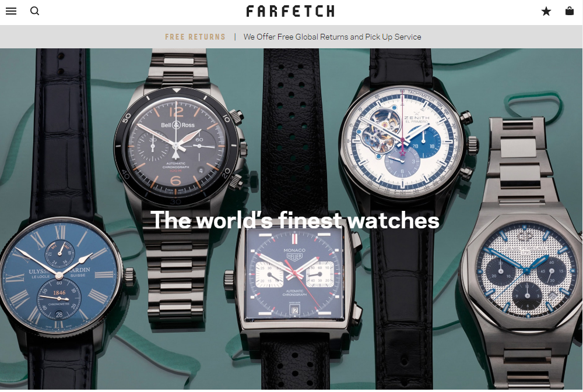583x392 pixels.
Task: Open the wishlist star icon
Action: point(546,11)
